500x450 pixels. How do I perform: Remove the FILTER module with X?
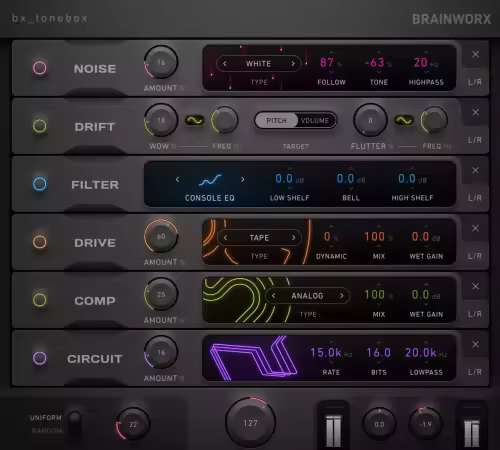click(475, 170)
